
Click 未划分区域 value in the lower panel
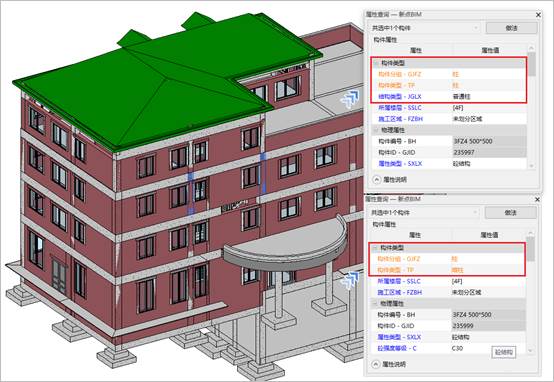click(x=488, y=292)
